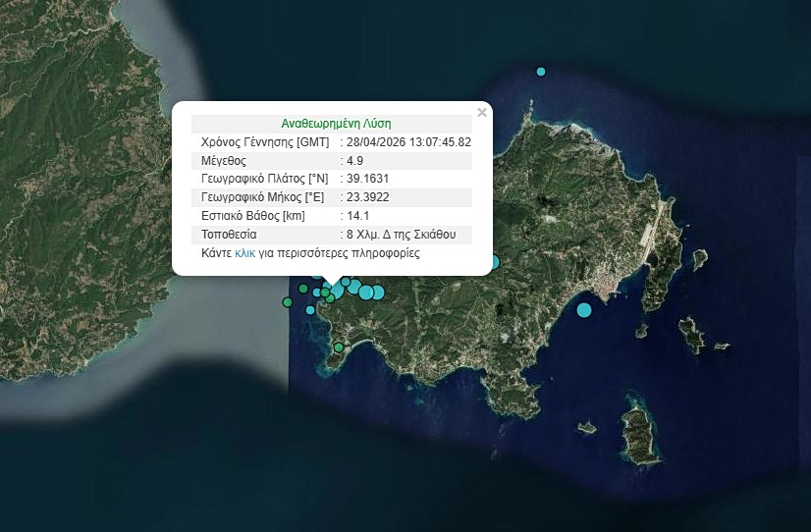811x532 pixels.
Task: Click the larger islet south-east of the main island
Action: point(641,433)
